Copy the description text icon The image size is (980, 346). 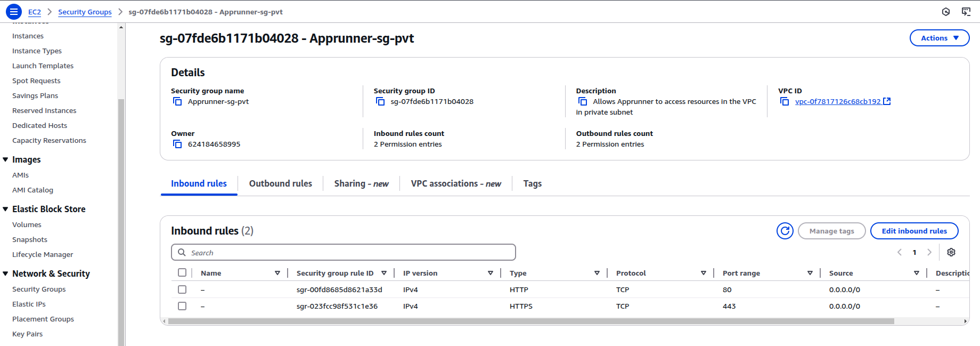pos(583,101)
